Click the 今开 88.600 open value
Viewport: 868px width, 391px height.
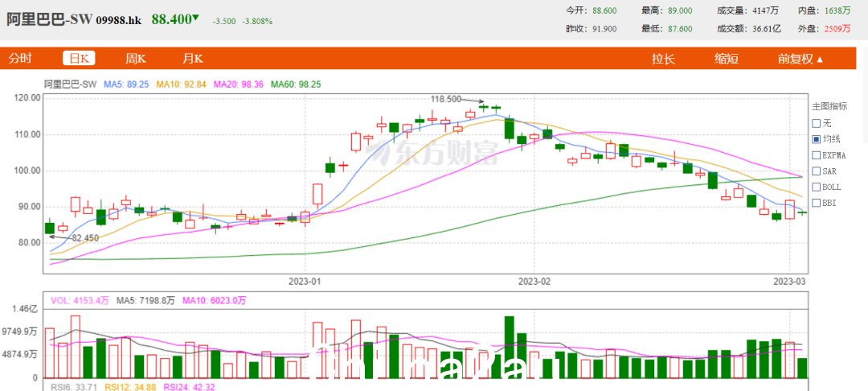tap(604, 10)
